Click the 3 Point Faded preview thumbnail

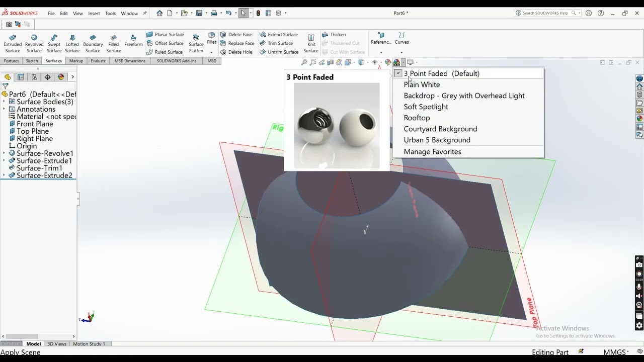[x=337, y=126]
